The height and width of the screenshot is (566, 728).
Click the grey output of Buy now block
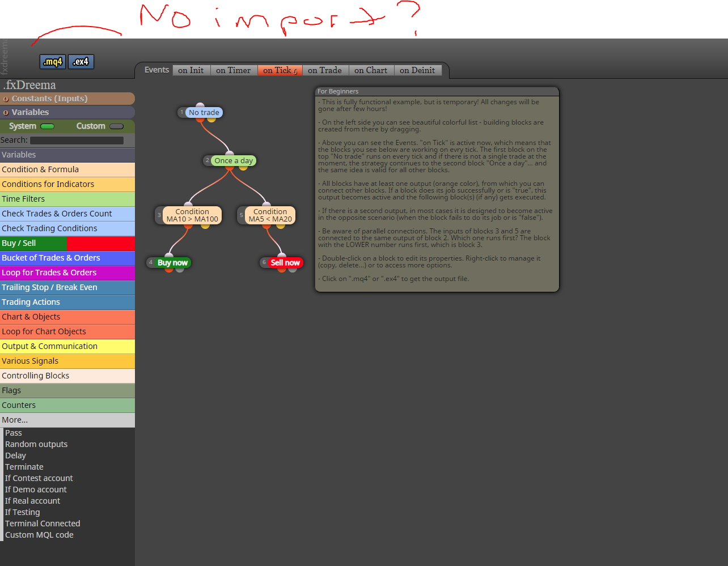(180, 269)
